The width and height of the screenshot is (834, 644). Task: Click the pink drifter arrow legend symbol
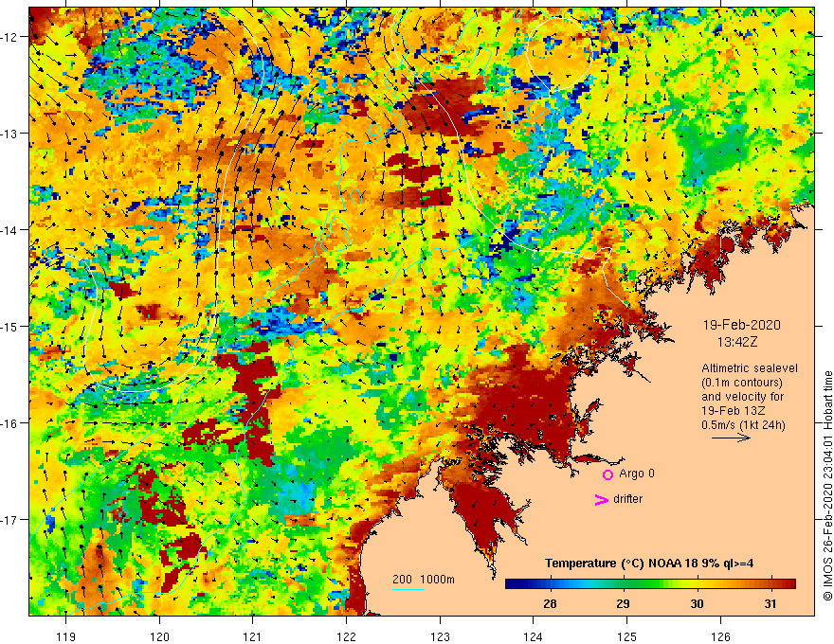pos(601,499)
